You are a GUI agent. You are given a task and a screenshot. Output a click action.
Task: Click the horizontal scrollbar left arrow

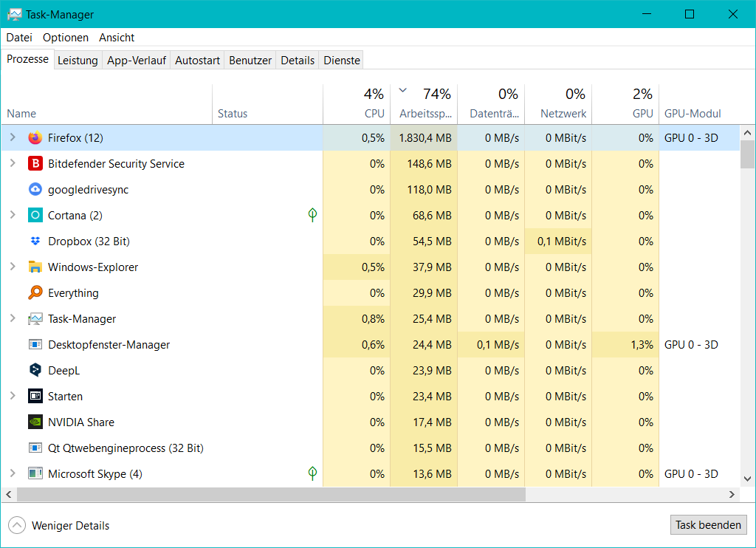point(8,494)
